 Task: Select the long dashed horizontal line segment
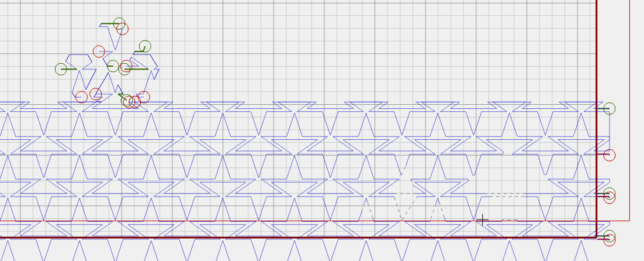(x=506, y=194)
